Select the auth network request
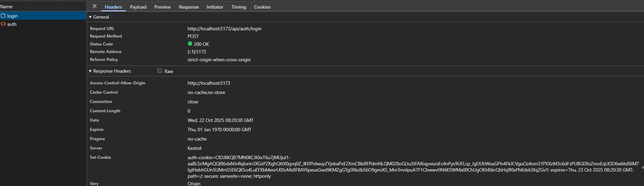Screen dimensions: 644x186 (43, 24)
